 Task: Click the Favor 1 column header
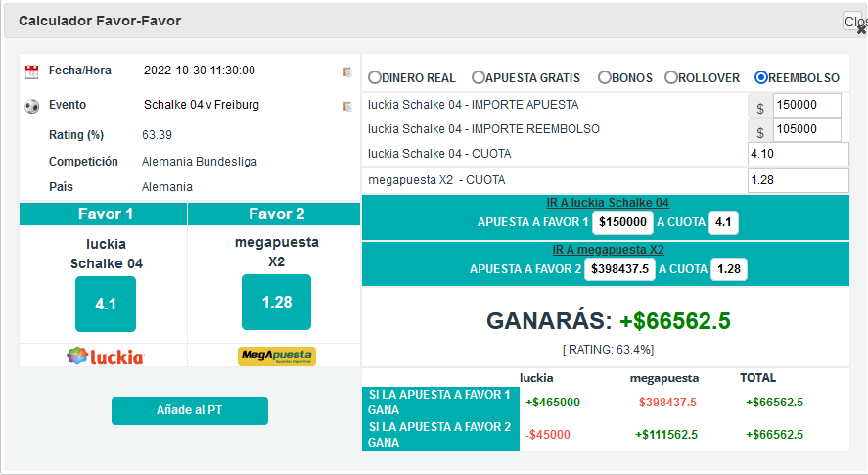104,214
